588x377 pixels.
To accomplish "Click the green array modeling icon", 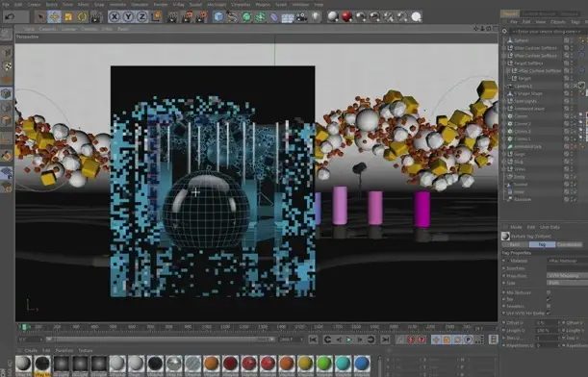I will (x=260, y=17).
